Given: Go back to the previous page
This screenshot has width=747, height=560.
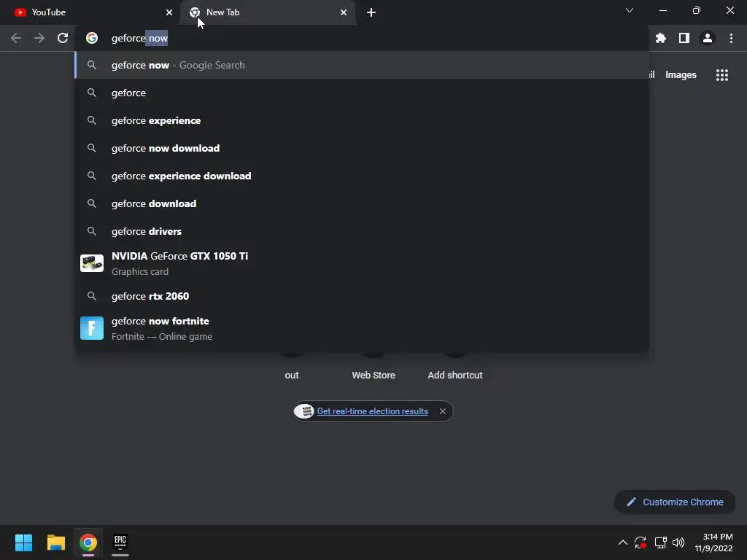Looking at the screenshot, I should click(16, 38).
